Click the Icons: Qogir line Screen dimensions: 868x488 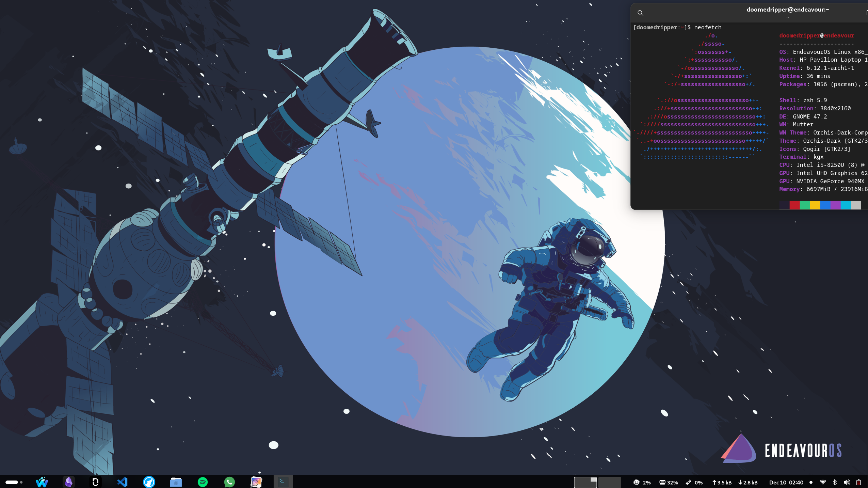815,149
